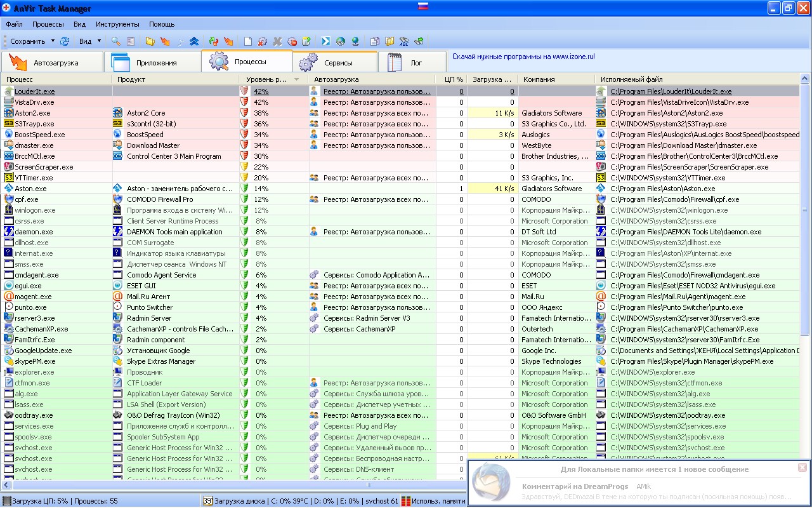Open the Процессы menu in menu bar
The height and width of the screenshot is (508, 812).
tap(48, 24)
